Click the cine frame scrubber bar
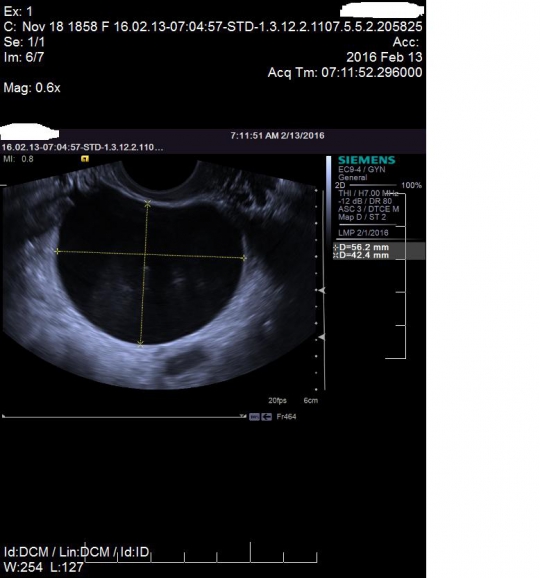The image size is (540, 578). [x=123, y=417]
